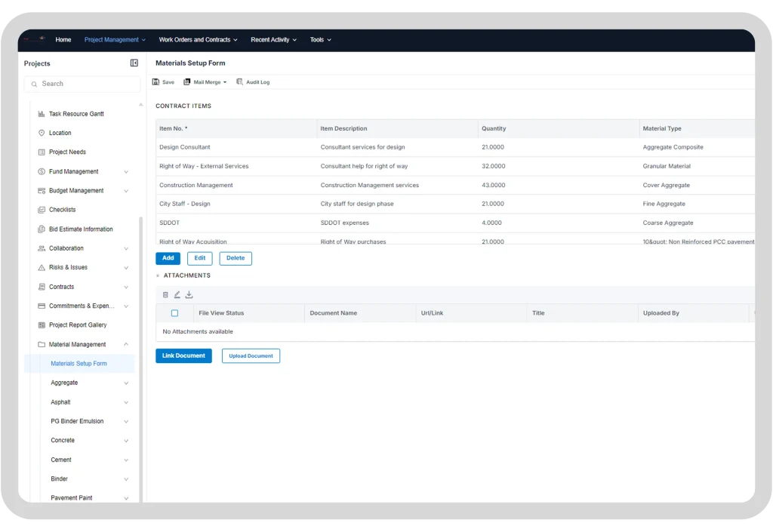Click the Save disk icon
The height and width of the screenshot is (532, 773).
(156, 81)
